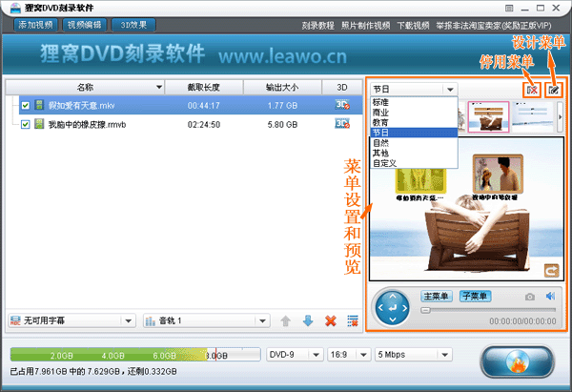Image resolution: width=572 pixels, height=392 pixels.
Task: Click the navigation pad down arrow
Action: pyautogui.click(x=393, y=320)
